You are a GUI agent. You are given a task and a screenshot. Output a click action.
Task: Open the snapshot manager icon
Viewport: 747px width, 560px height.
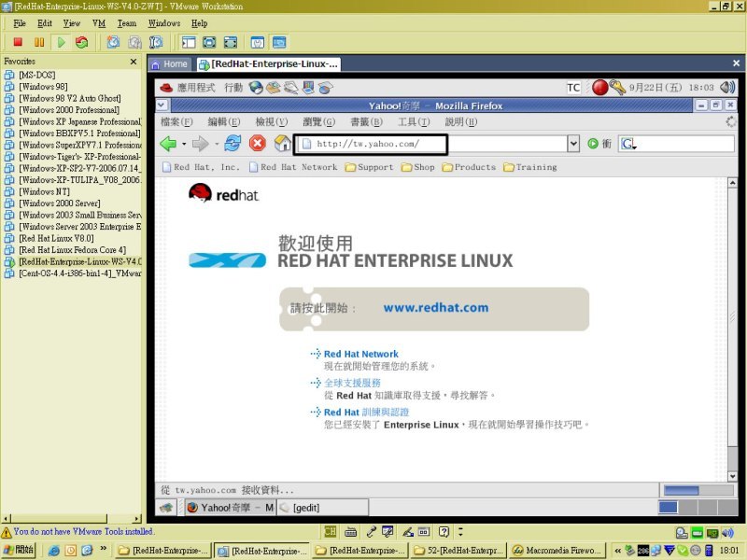click(156, 42)
